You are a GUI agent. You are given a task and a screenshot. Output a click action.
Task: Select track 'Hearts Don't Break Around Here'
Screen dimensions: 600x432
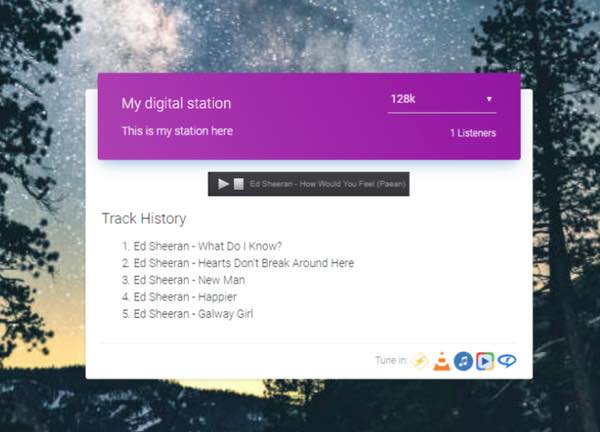tap(244, 263)
